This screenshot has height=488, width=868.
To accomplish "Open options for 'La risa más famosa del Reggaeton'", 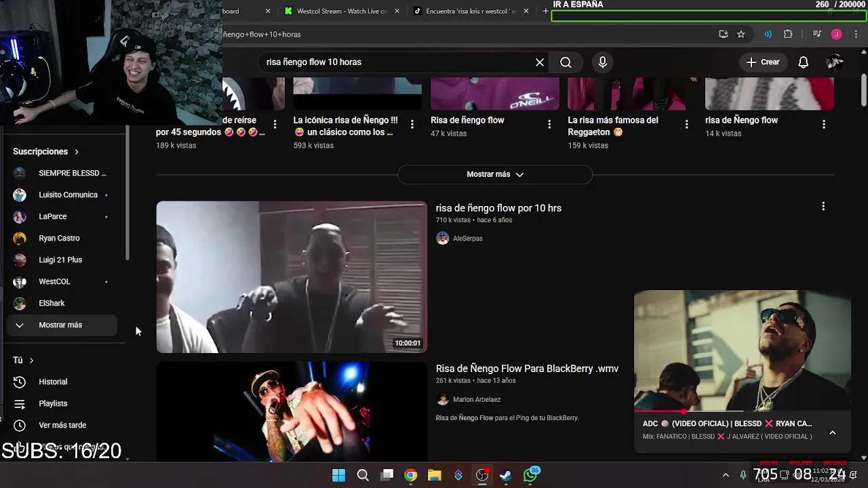I will (686, 124).
